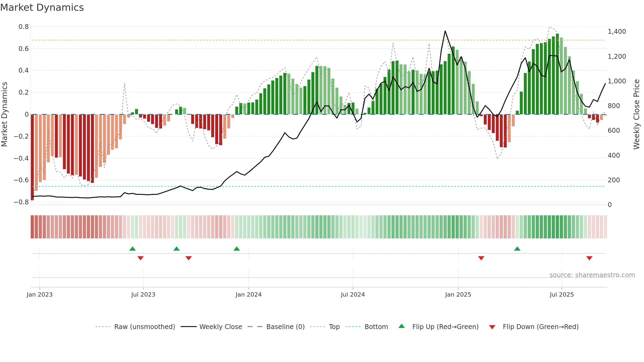The image size is (644, 362).
Task: Toggle the Raw (unsmoothed) legend entry
Action: (135, 327)
